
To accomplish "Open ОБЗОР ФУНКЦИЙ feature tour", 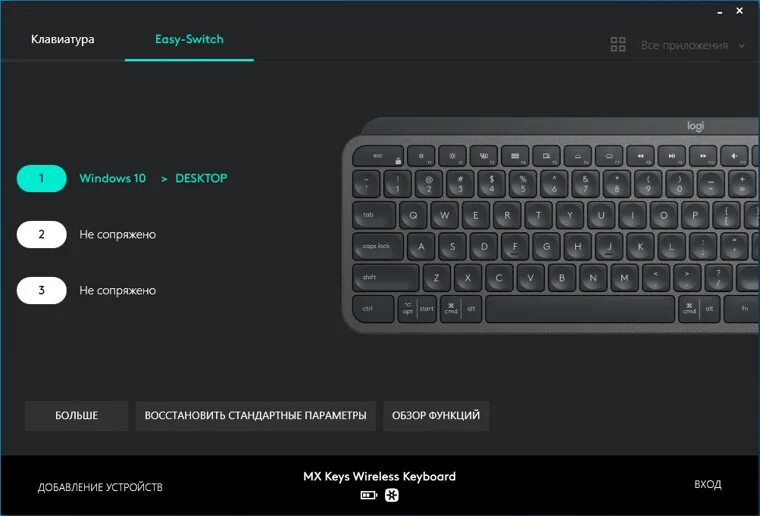I will [x=436, y=416].
